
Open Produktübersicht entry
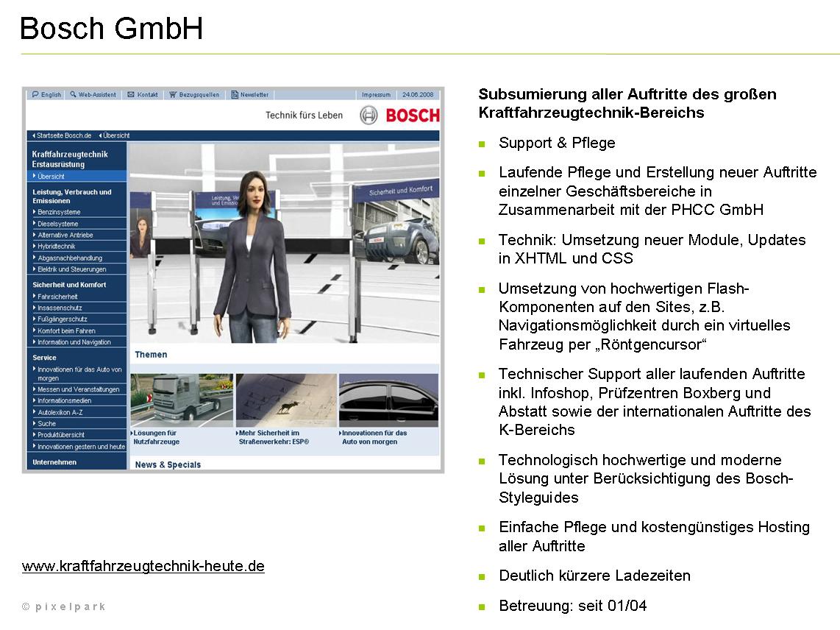[58, 435]
